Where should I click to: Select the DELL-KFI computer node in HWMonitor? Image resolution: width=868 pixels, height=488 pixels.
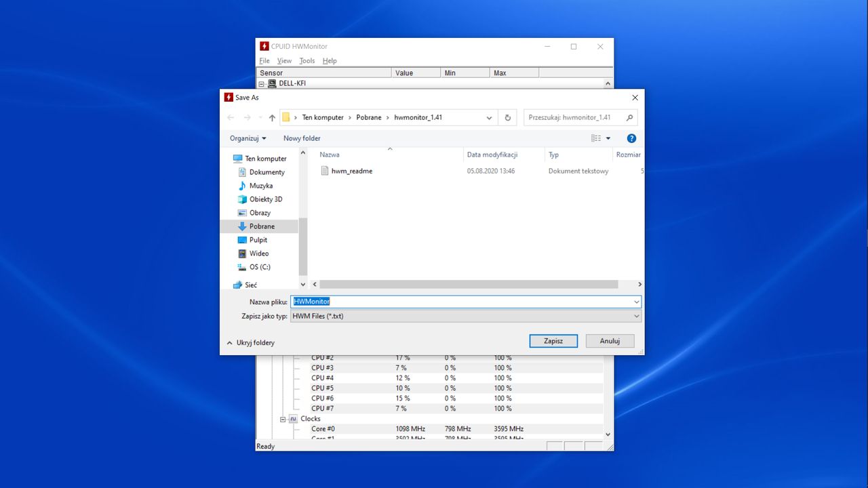(292, 83)
